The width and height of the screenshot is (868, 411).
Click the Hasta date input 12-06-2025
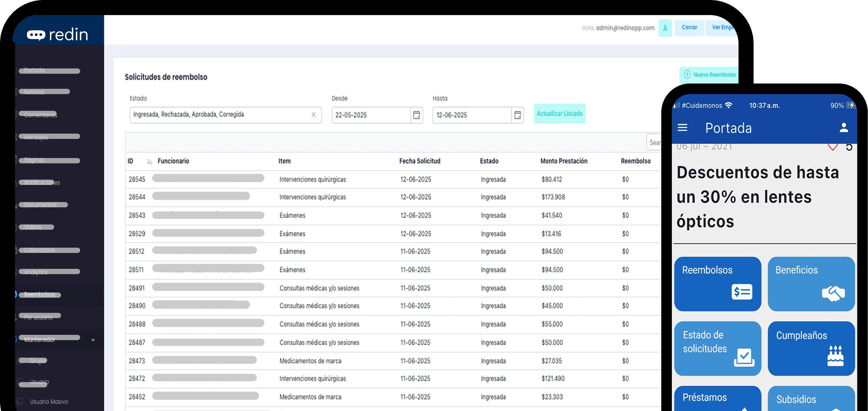(472, 115)
